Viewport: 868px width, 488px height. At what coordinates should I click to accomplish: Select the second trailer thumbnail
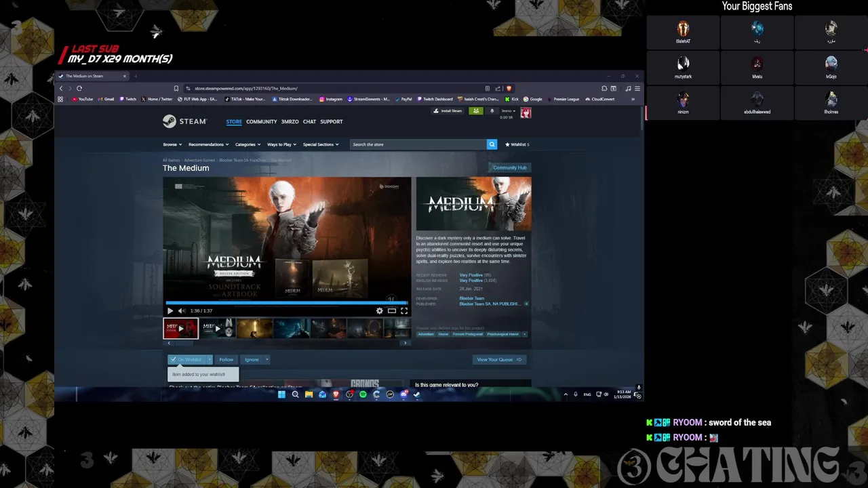pos(217,328)
